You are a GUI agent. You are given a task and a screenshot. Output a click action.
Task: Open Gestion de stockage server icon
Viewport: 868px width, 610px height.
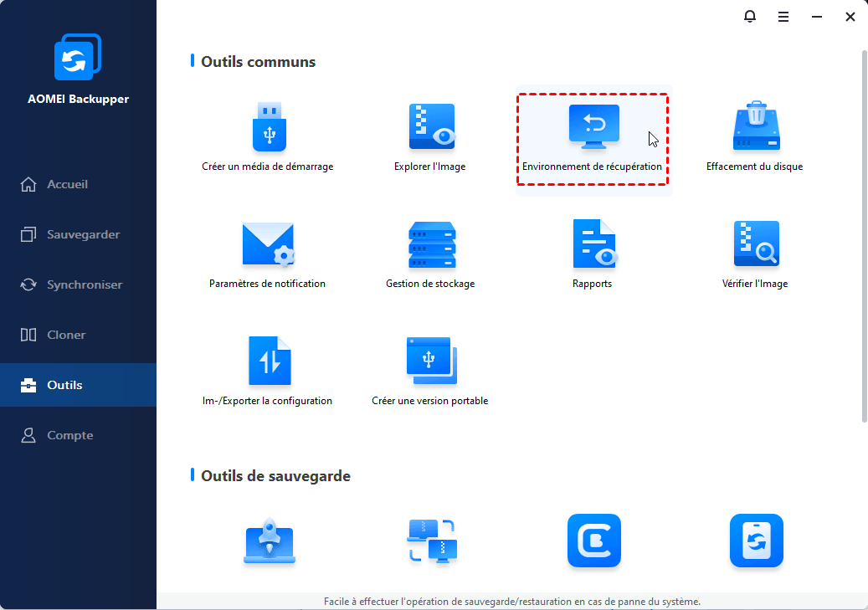click(432, 244)
